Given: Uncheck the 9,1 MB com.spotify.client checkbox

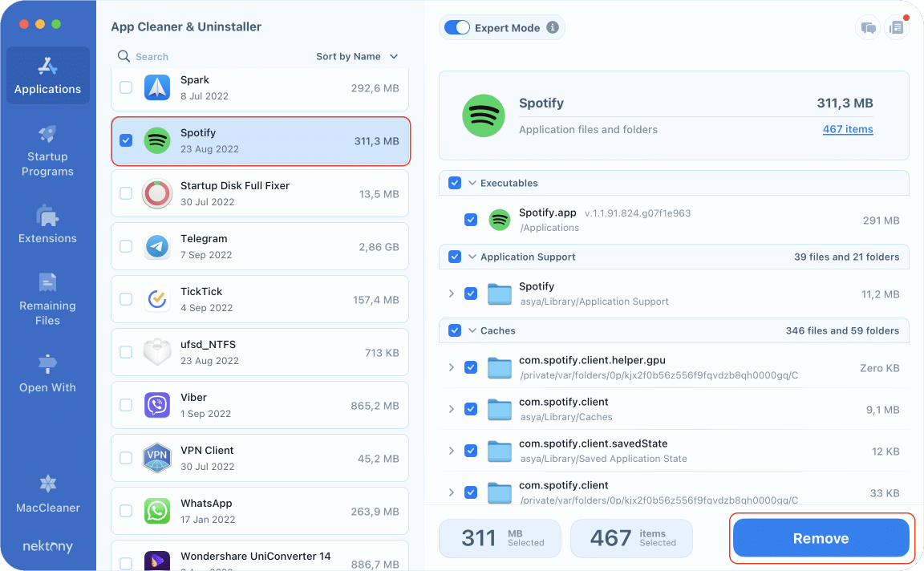Looking at the screenshot, I should click(471, 409).
